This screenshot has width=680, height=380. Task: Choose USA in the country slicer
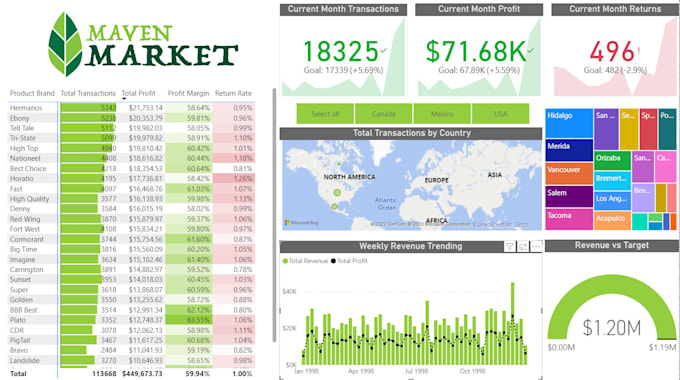click(500, 114)
